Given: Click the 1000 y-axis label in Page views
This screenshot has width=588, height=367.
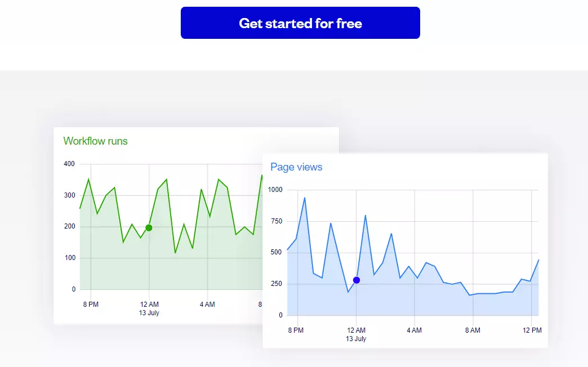Looking at the screenshot, I should coord(275,190).
